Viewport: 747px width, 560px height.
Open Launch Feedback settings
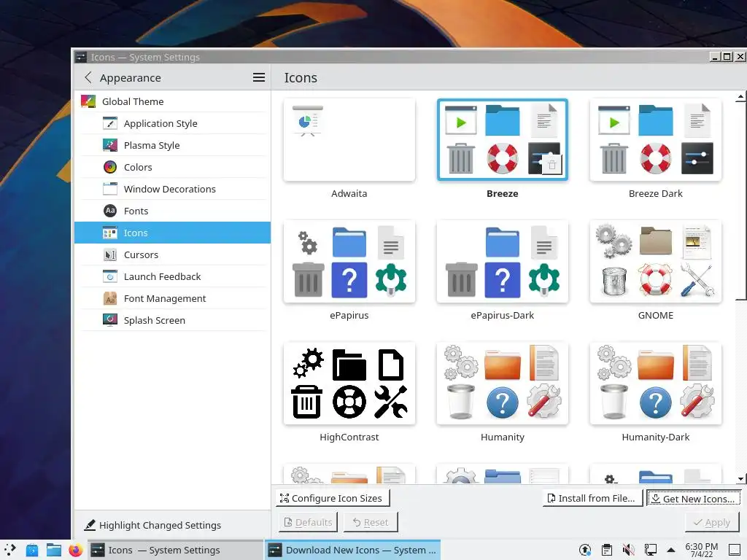[172, 276]
